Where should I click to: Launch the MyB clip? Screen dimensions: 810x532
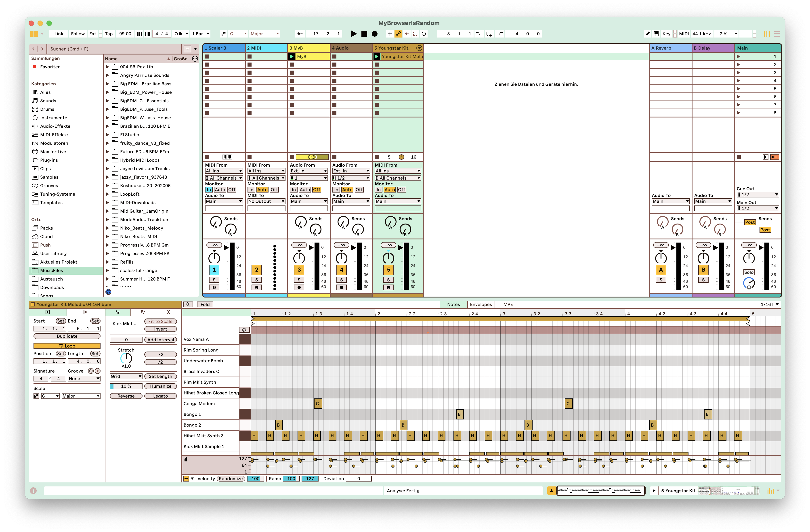click(292, 57)
